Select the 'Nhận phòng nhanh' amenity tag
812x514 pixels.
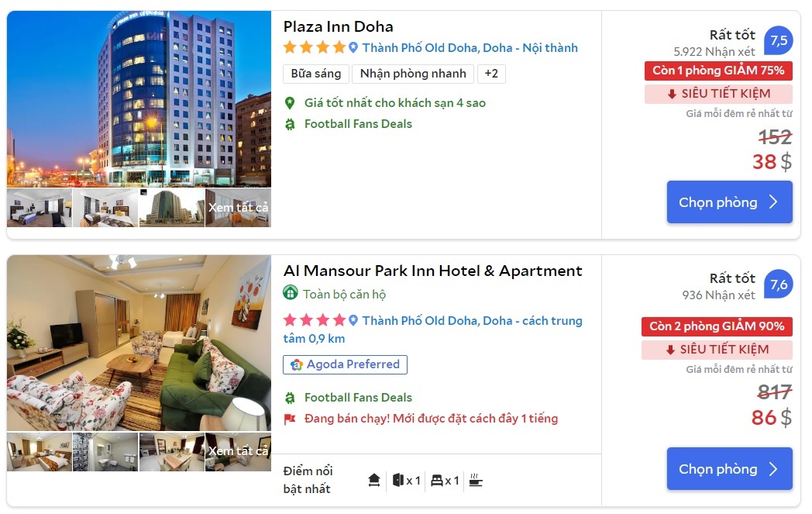click(413, 74)
